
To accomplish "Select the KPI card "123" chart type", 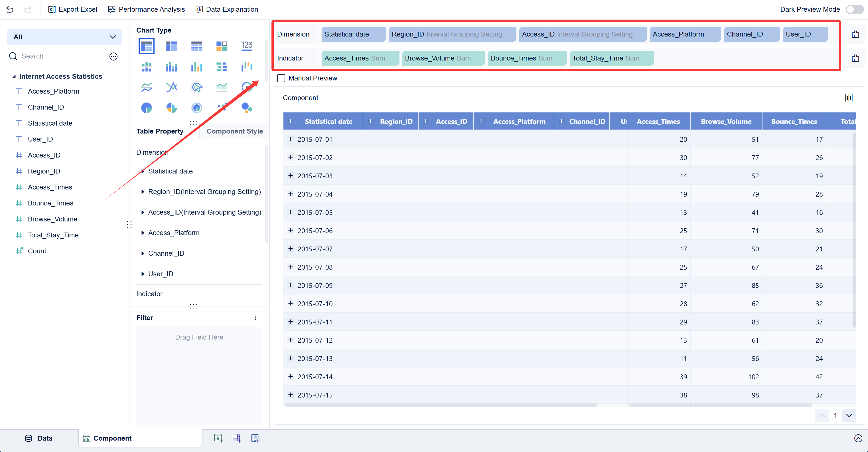I will (247, 46).
